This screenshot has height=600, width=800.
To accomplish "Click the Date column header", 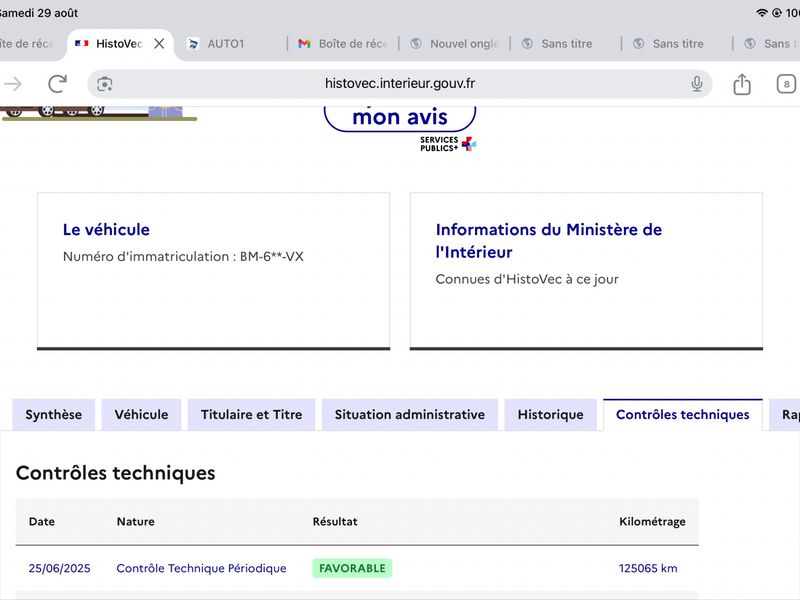I will pyautogui.click(x=42, y=521).
